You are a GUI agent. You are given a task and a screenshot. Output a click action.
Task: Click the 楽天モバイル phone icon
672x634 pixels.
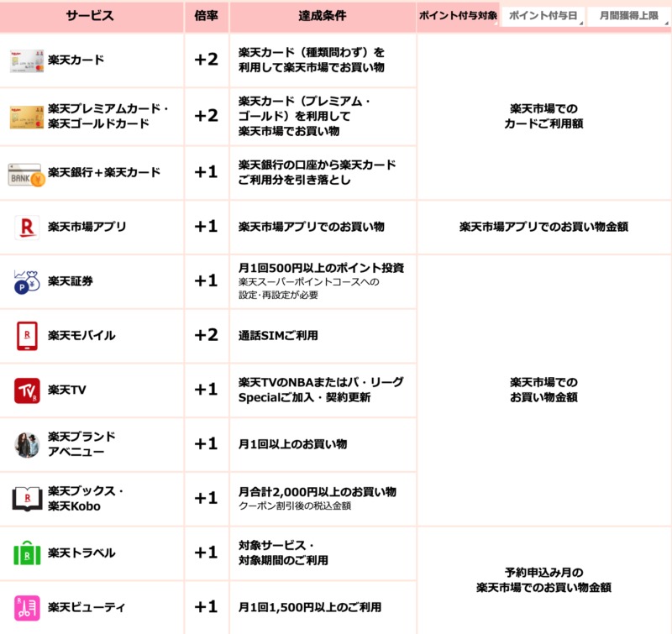(27, 336)
